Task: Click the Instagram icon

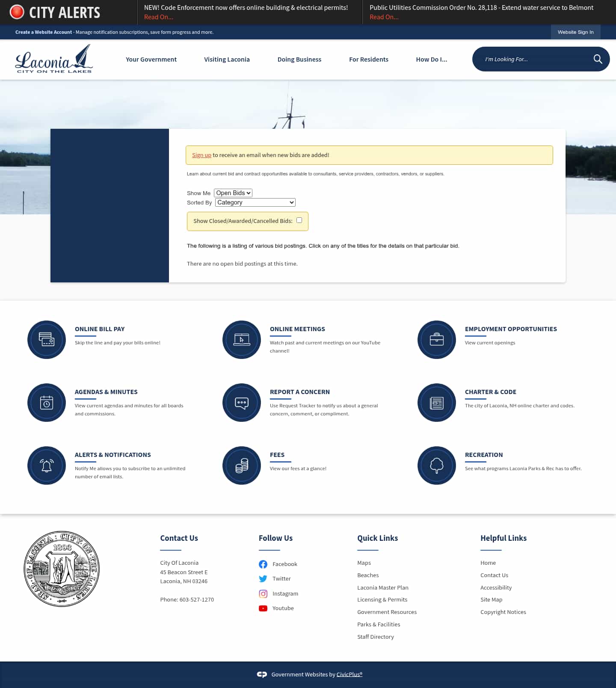Action: click(x=263, y=594)
